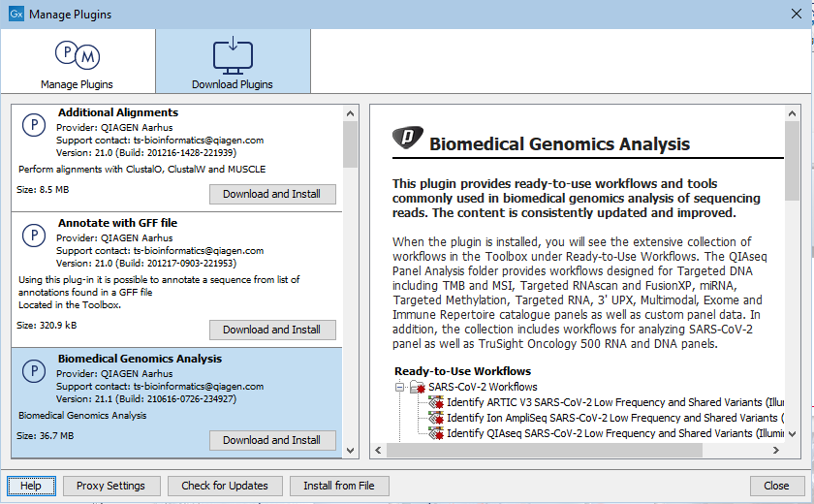Click the Additional Alignments plugin icon
This screenshot has height=504, width=814.
(34, 126)
